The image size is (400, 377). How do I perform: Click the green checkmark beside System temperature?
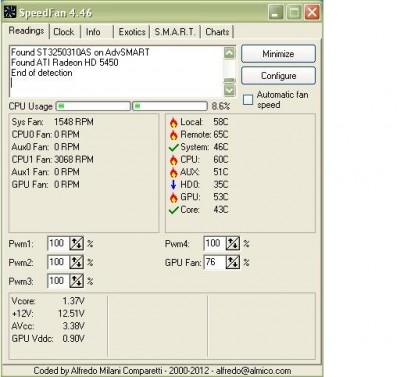point(174,147)
